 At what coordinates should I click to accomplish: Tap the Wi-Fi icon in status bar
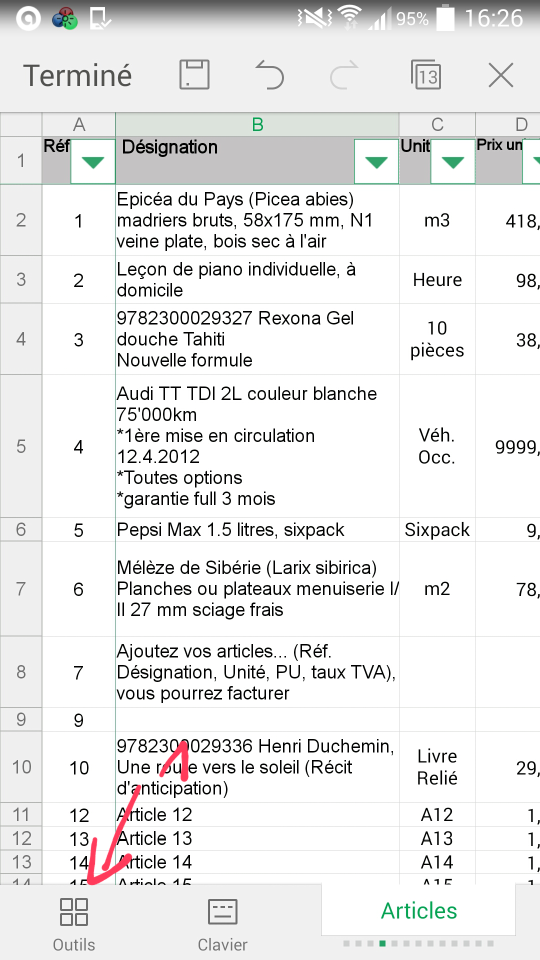point(350,18)
